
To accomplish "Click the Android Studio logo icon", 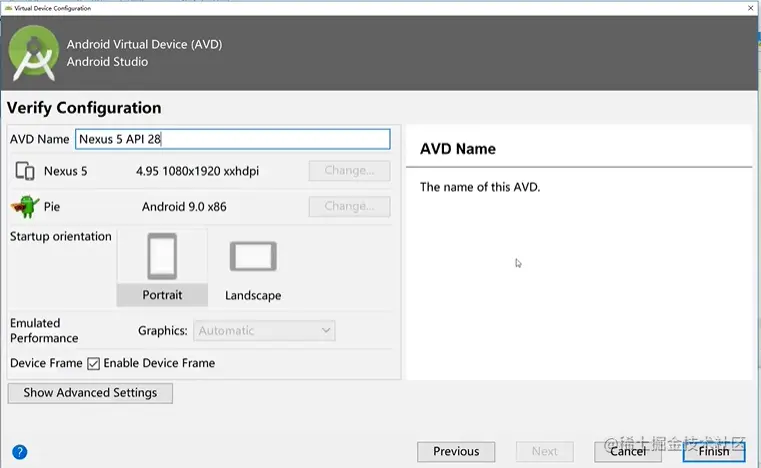I will click(x=33, y=53).
